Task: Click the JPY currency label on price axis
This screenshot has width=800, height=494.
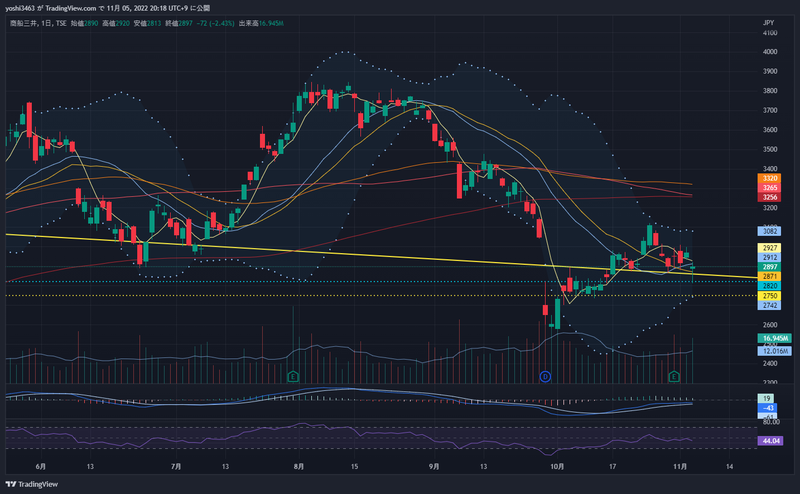Action: click(768, 23)
